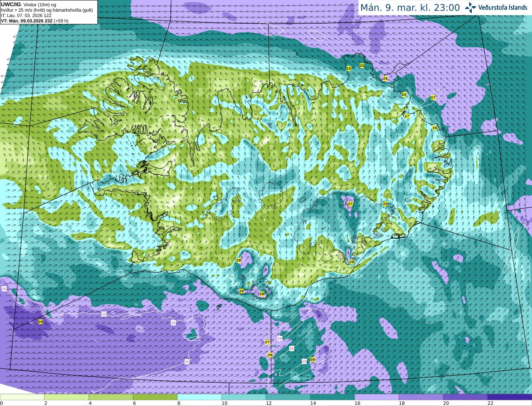Click the forecast time Mán. 9. mar. kl. 23:00
Image resolution: width=532 pixels, height=406 pixels.
coord(410,7)
